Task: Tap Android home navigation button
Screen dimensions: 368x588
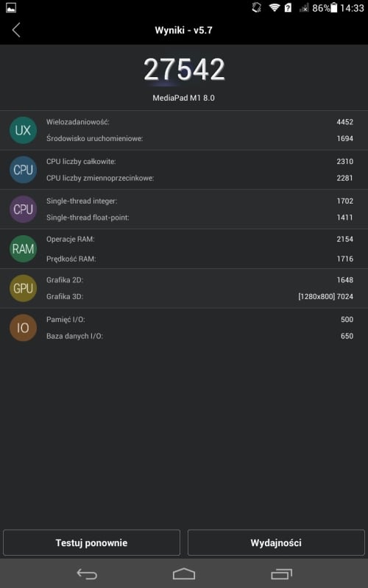Action: click(184, 574)
